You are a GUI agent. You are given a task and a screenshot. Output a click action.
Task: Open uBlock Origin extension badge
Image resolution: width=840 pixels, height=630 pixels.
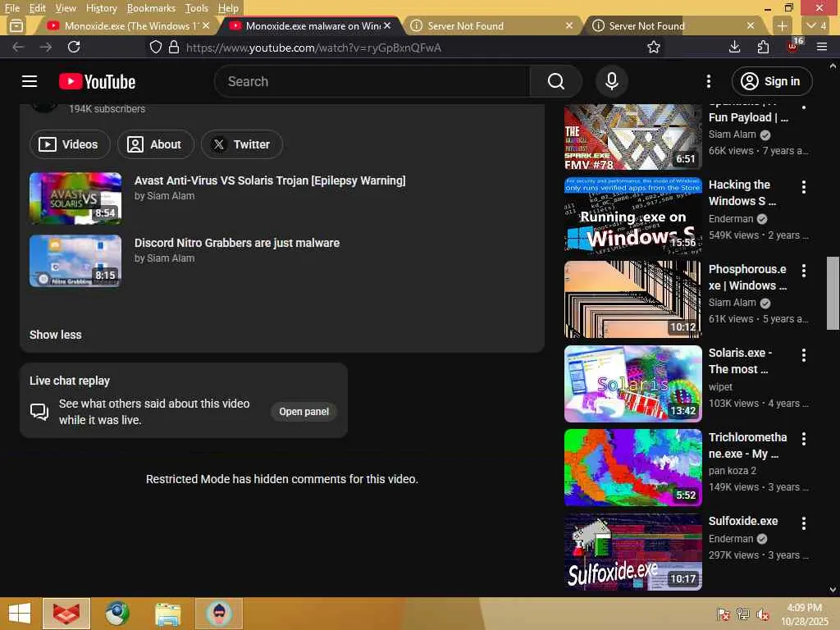(x=793, y=46)
